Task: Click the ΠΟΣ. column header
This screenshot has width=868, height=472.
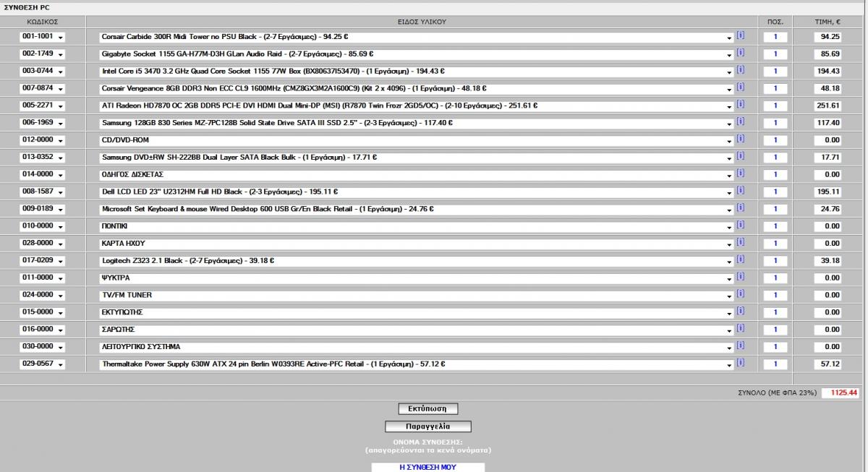Action: click(x=775, y=22)
